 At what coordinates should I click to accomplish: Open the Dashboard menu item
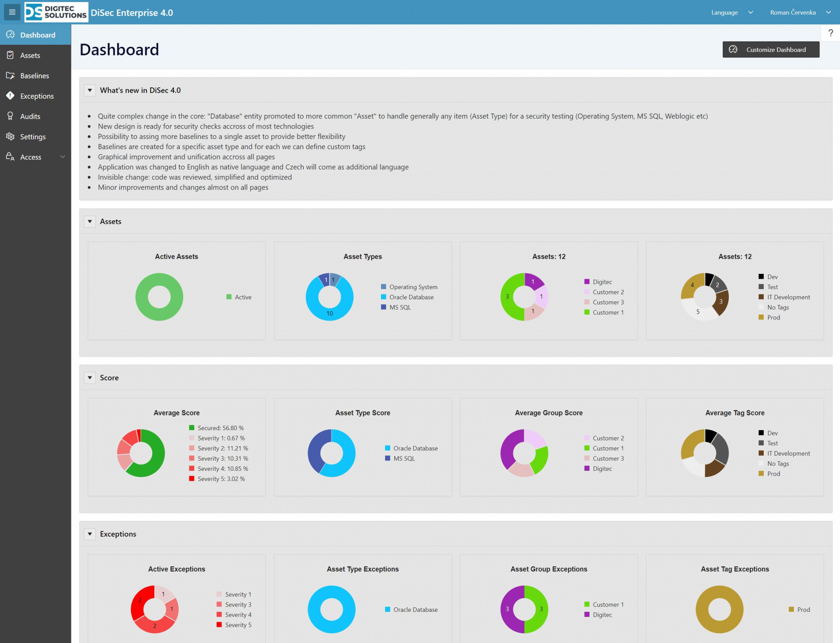pyautogui.click(x=37, y=35)
